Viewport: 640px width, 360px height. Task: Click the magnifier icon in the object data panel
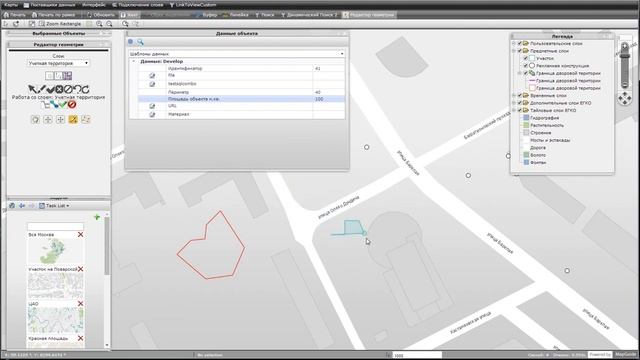pyautogui.click(x=140, y=42)
